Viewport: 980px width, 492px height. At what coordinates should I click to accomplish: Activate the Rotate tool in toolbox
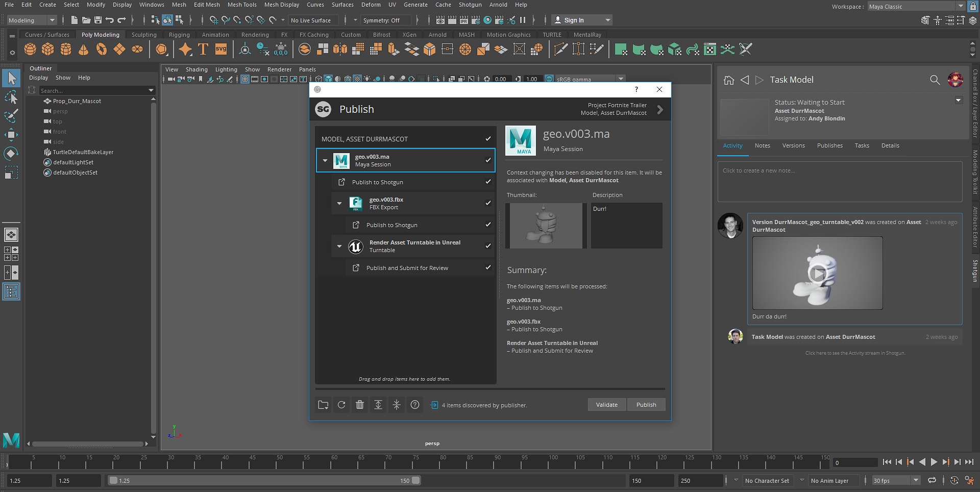pyautogui.click(x=11, y=154)
